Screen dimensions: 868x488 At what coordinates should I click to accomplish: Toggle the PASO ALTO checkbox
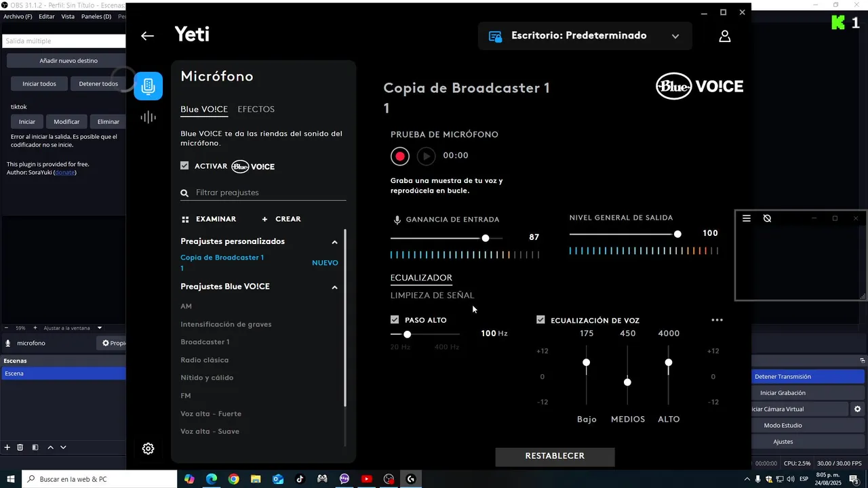pos(395,320)
